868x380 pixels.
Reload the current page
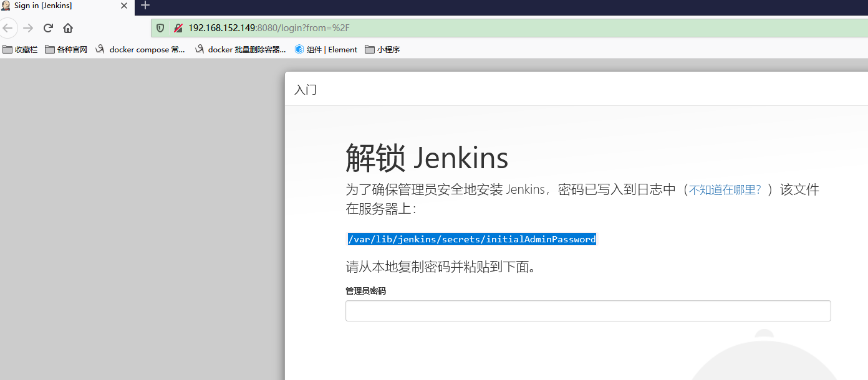pyautogui.click(x=48, y=28)
